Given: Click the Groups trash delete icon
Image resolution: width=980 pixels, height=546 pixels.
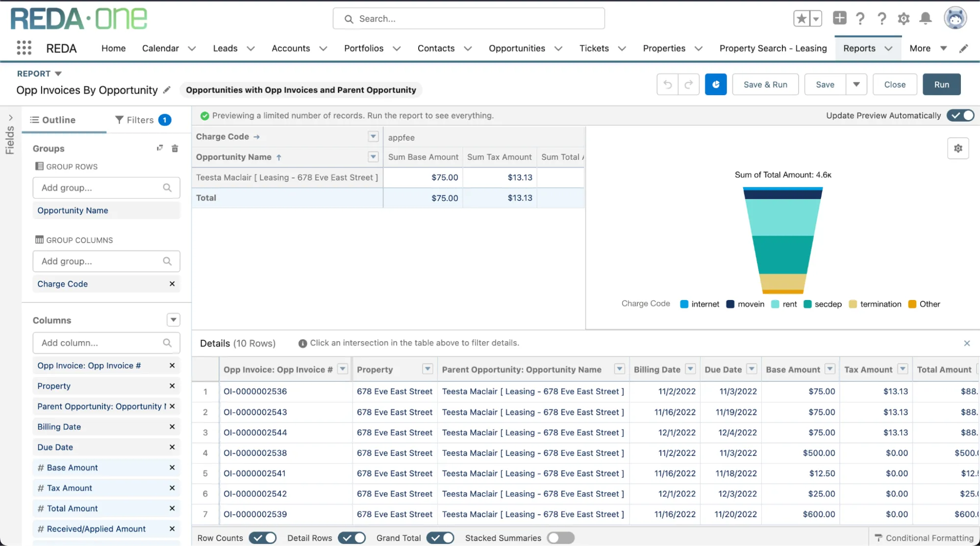Looking at the screenshot, I should pyautogui.click(x=175, y=148).
